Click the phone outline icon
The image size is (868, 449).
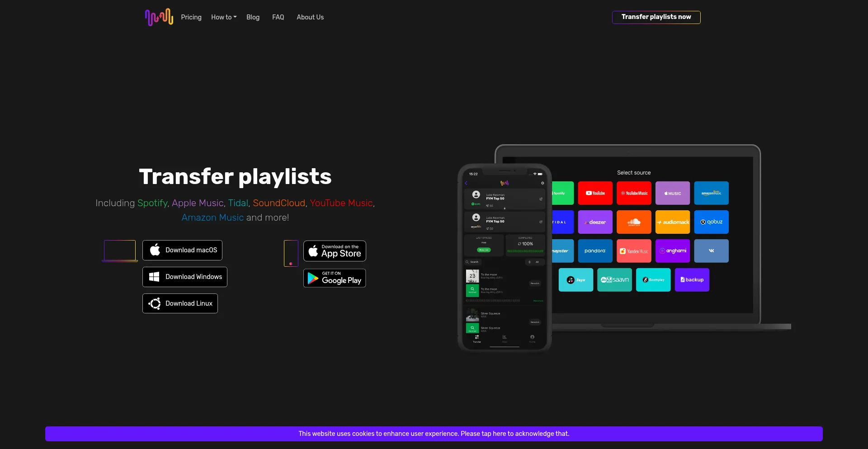[x=291, y=253]
